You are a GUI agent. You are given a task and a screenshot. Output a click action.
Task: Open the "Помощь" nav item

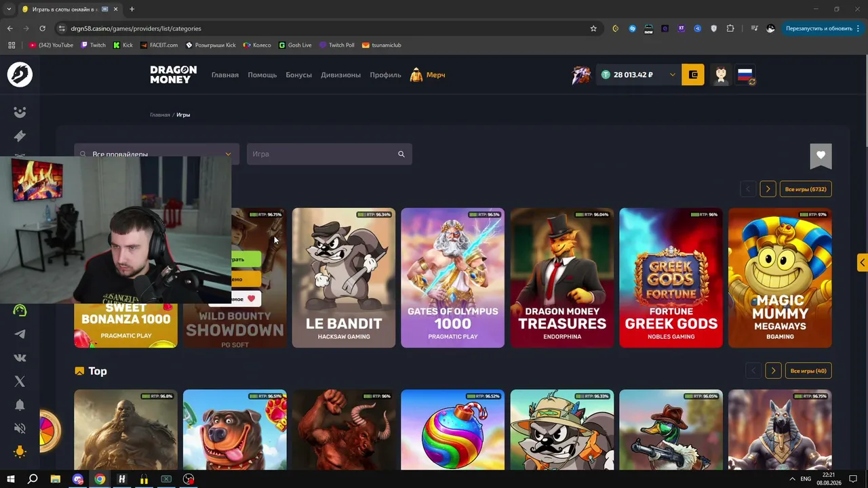pos(262,75)
